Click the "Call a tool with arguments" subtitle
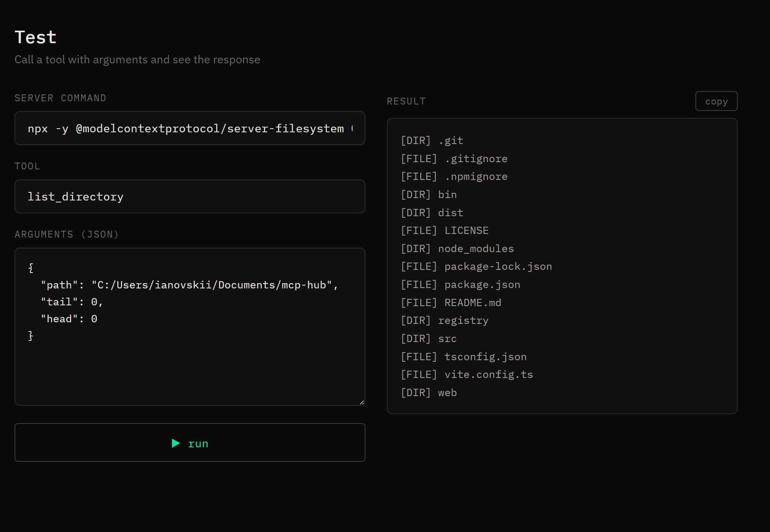This screenshot has width=770, height=532. point(138,60)
